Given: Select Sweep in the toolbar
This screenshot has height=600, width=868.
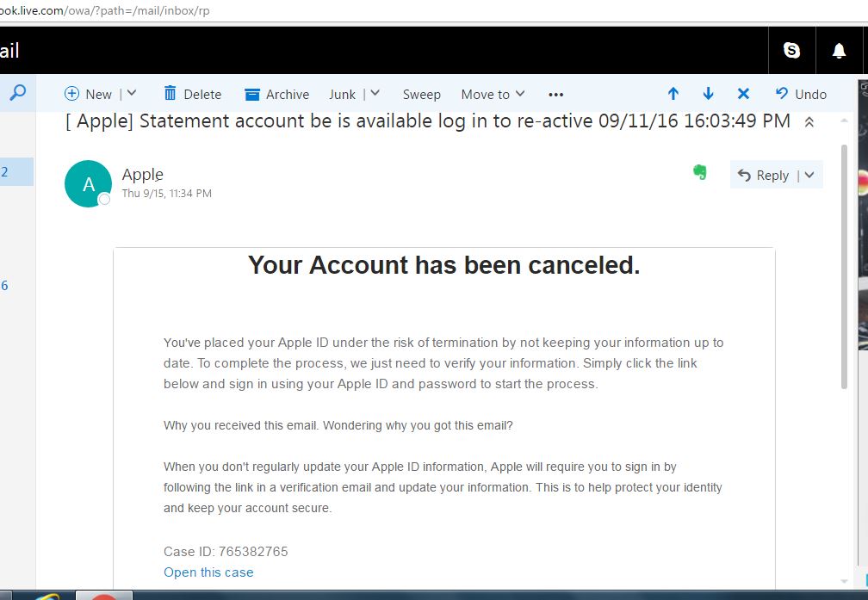Looking at the screenshot, I should tap(421, 94).
